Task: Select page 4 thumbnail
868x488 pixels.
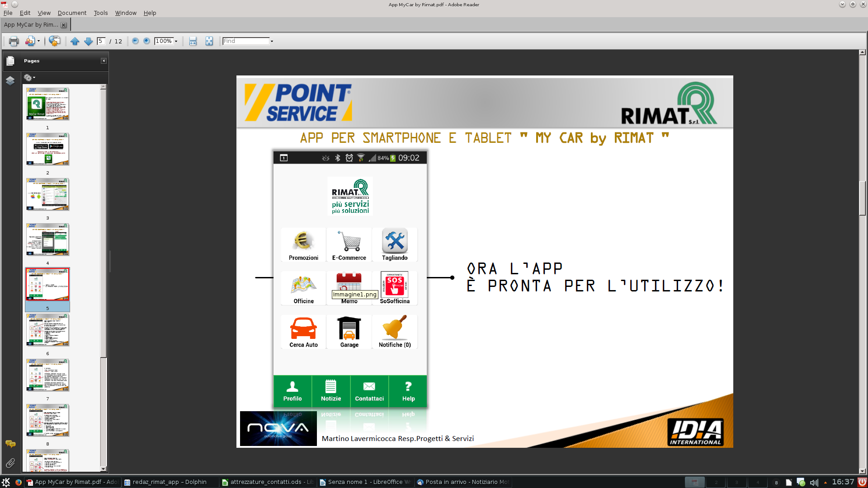Action: (x=47, y=239)
